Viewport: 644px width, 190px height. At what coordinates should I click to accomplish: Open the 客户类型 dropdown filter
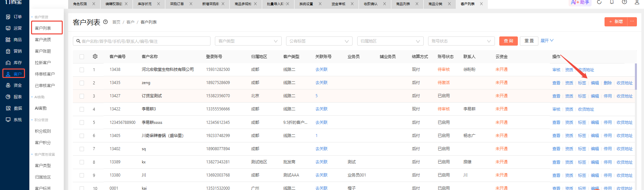click(248, 41)
